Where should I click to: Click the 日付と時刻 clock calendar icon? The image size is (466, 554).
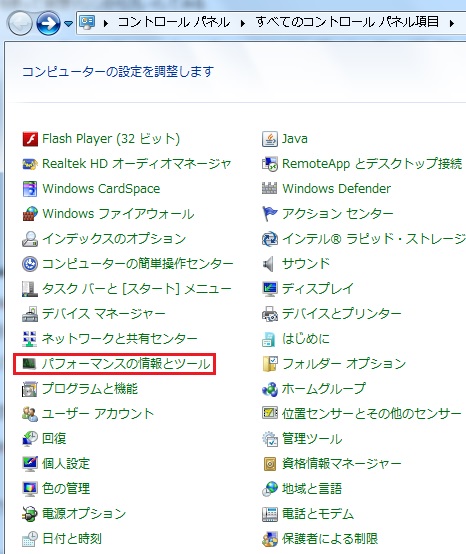pyautogui.click(x=30, y=539)
